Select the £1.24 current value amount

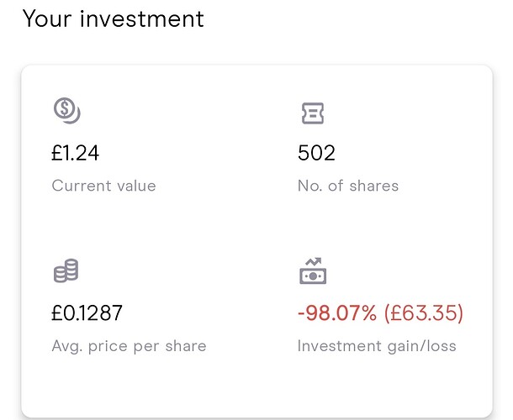(75, 153)
